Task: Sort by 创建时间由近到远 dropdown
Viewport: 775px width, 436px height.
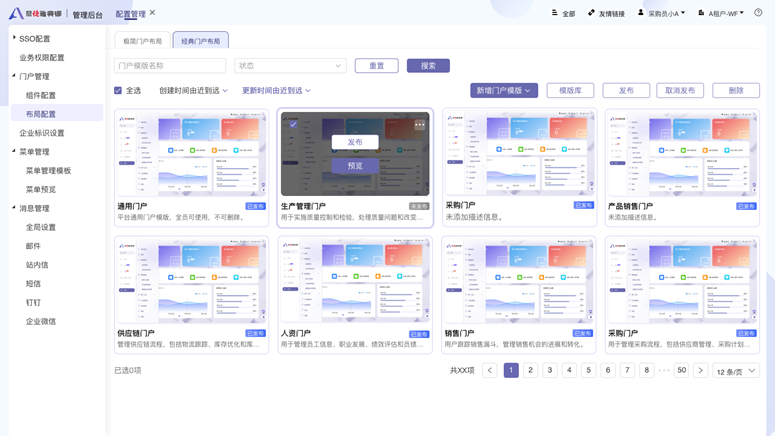Action: click(x=193, y=90)
